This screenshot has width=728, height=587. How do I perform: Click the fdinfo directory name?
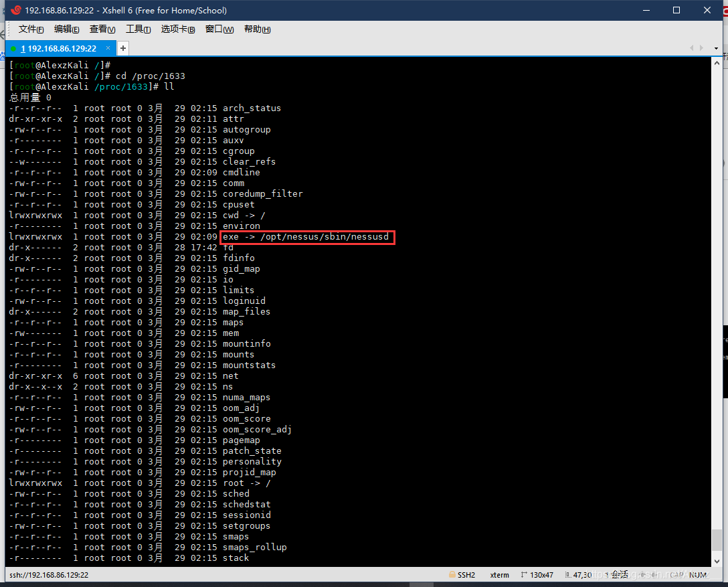click(x=239, y=258)
